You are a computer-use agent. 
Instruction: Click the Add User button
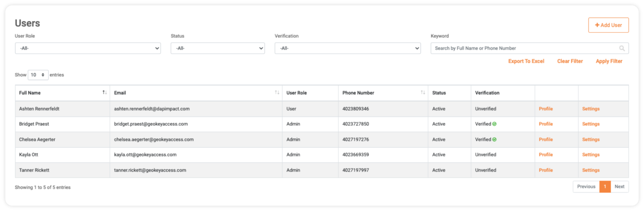[608, 25]
